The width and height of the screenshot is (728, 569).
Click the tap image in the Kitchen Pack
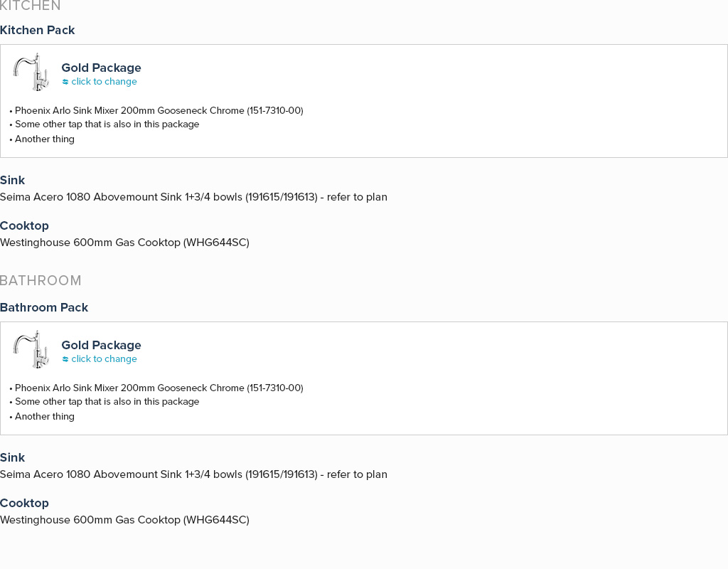pyautogui.click(x=31, y=72)
